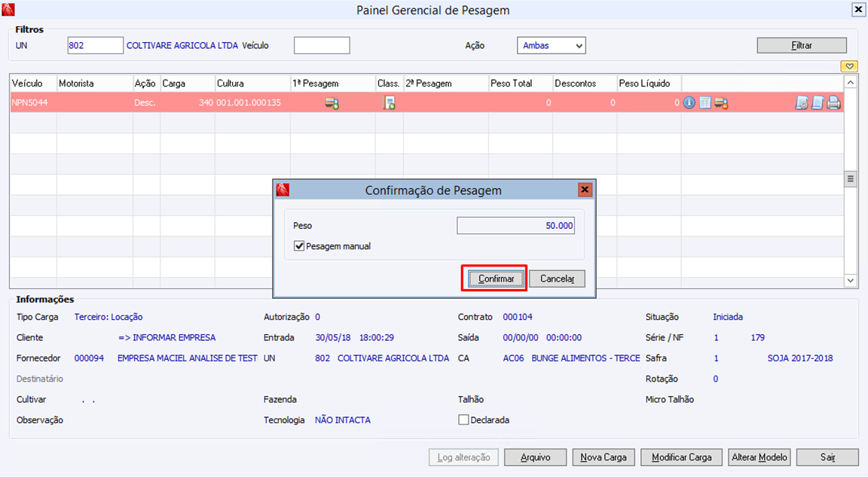Click the Cultura column header
Screen dimensions: 868x478
252,84
